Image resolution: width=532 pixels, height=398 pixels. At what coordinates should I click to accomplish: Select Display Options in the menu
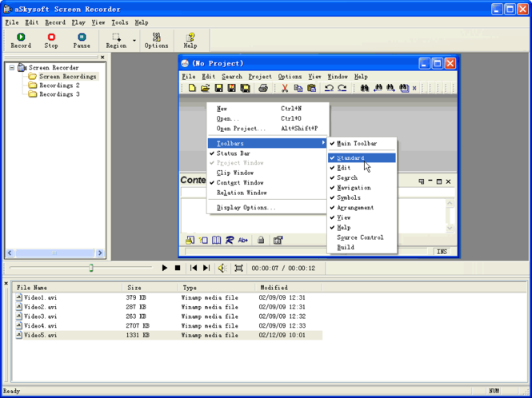click(267, 208)
